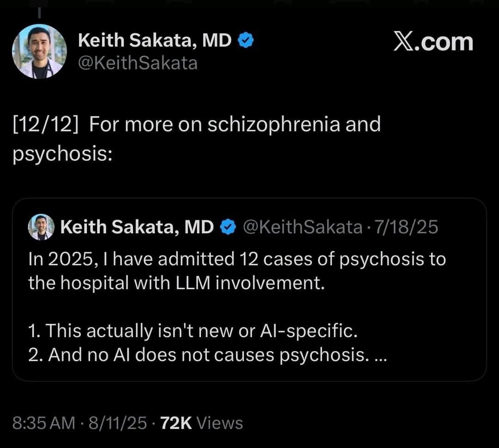Click Keith Sakata's profile picture
This screenshot has width=499, height=448.
click(x=40, y=51)
